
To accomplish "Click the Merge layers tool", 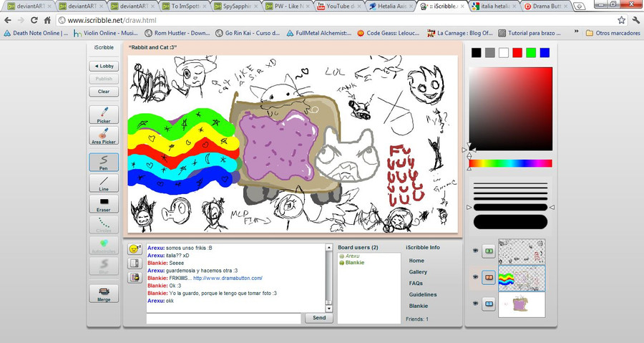I will (104, 294).
